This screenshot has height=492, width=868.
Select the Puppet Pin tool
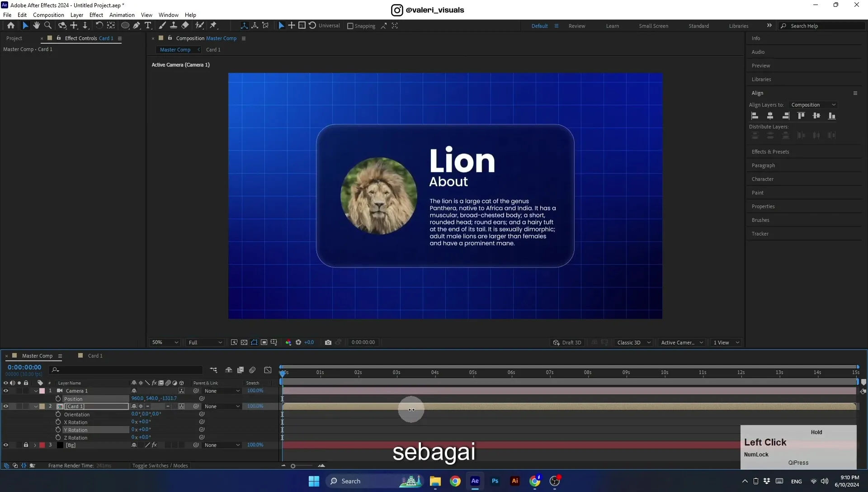tap(213, 26)
